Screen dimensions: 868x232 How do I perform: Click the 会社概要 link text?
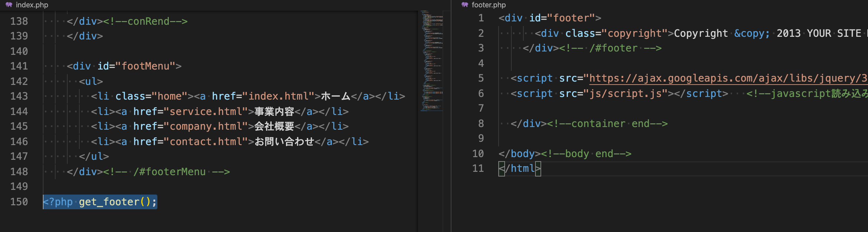[274, 126]
